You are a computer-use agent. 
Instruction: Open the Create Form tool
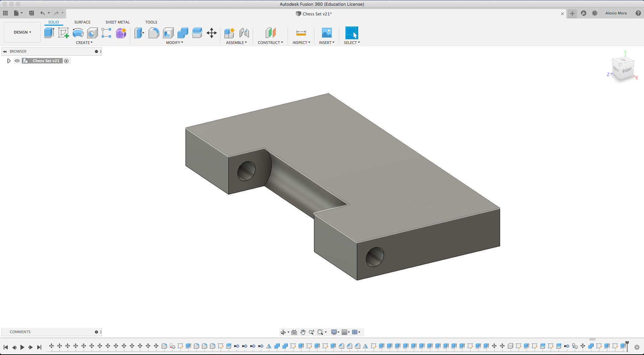(121, 33)
